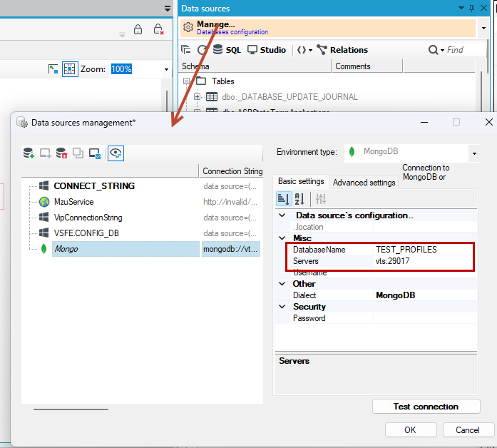Image resolution: width=497 pixels, height=448 pixels.
Task: Toggle the fit-to-window zoom button
Action: (70, 68)
